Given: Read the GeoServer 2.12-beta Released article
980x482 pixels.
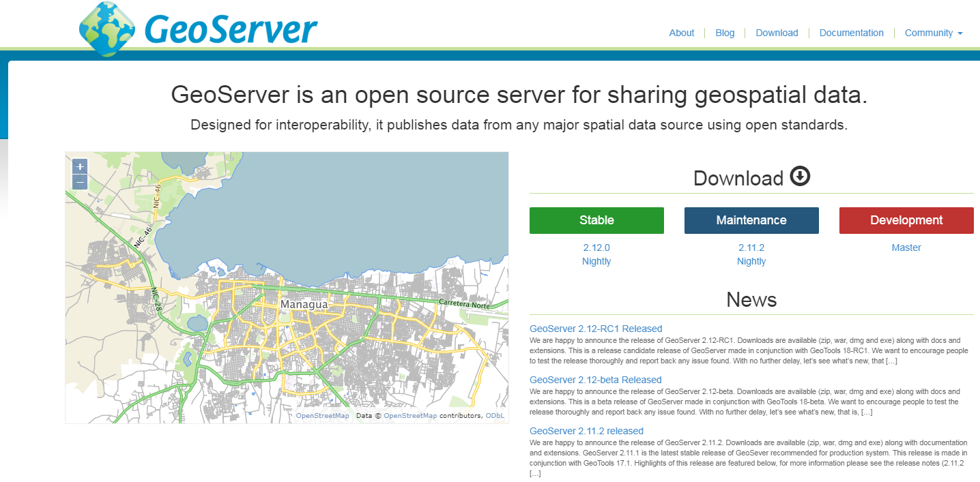Looking at the screenshot, I should click(595, 379).
